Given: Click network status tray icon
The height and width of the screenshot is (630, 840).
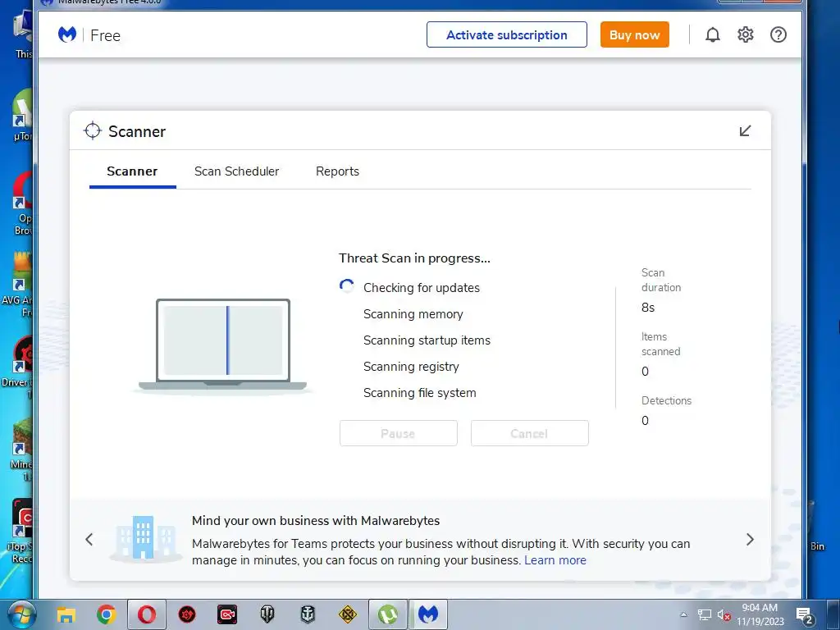Looking at the screenshot, I should click(705, 615).
